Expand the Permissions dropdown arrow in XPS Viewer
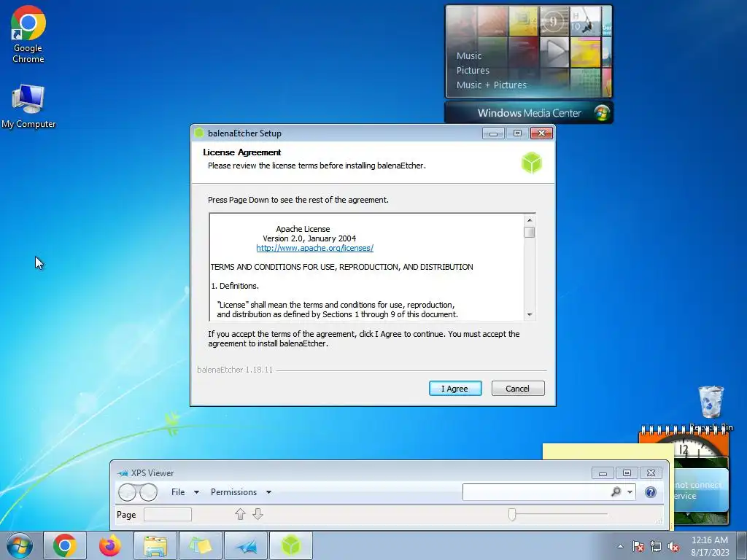747x560 pixels. [268, 492]
